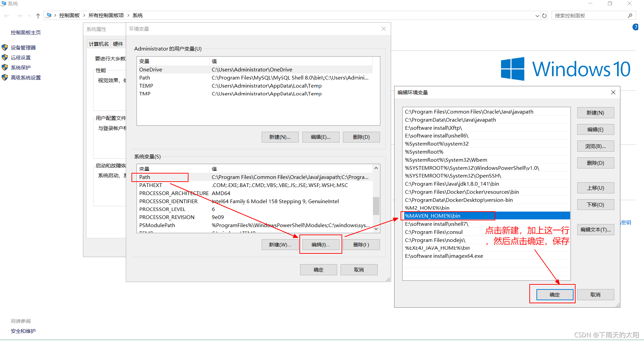Click 控制面板 in the address breadcrumb
The image size is (644, 341).
(x=69, y=15)
